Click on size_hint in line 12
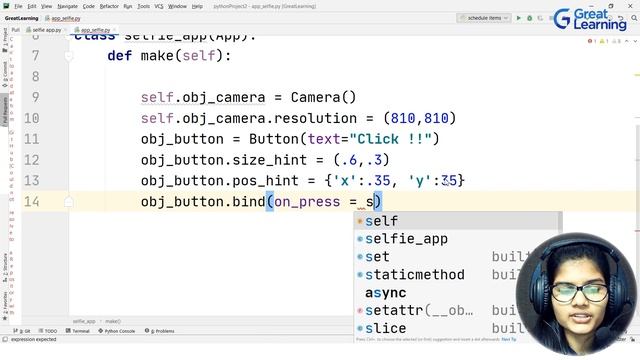 coord(269,160)
